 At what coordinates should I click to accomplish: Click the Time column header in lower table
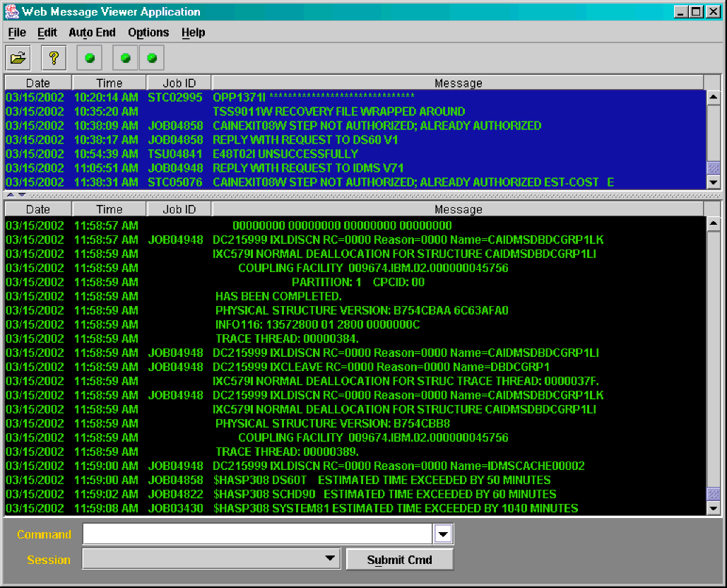click(x=109, y=209)
